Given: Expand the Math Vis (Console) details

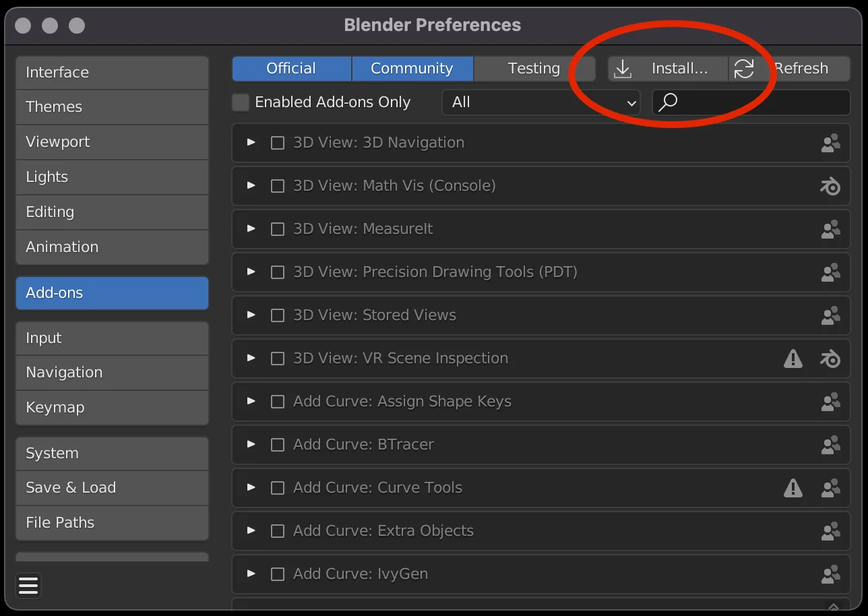Looking at the screenshot, I should point(251,185).
